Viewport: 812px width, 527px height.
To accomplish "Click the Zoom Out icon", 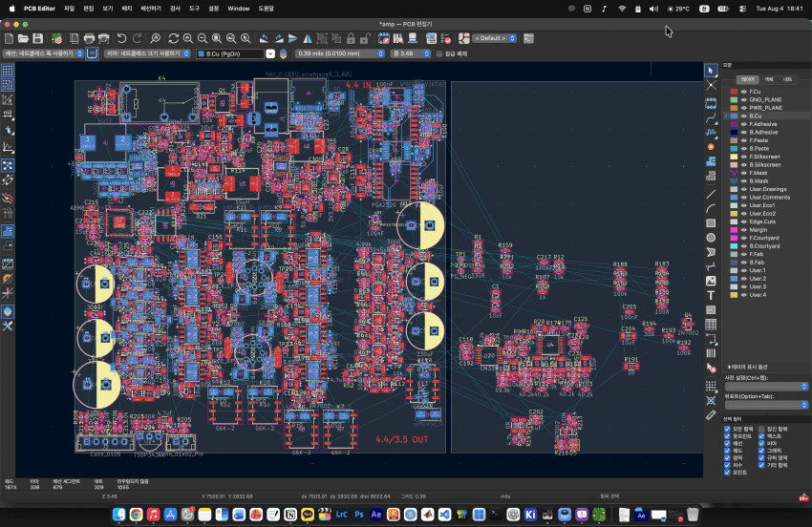I will click(x=203, y=38).
